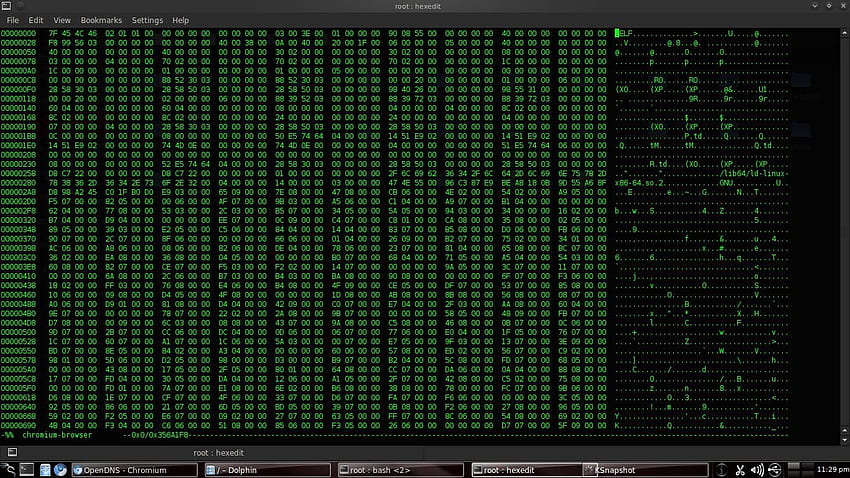
Task: Open the File menu
Action: tap(12, 20)
